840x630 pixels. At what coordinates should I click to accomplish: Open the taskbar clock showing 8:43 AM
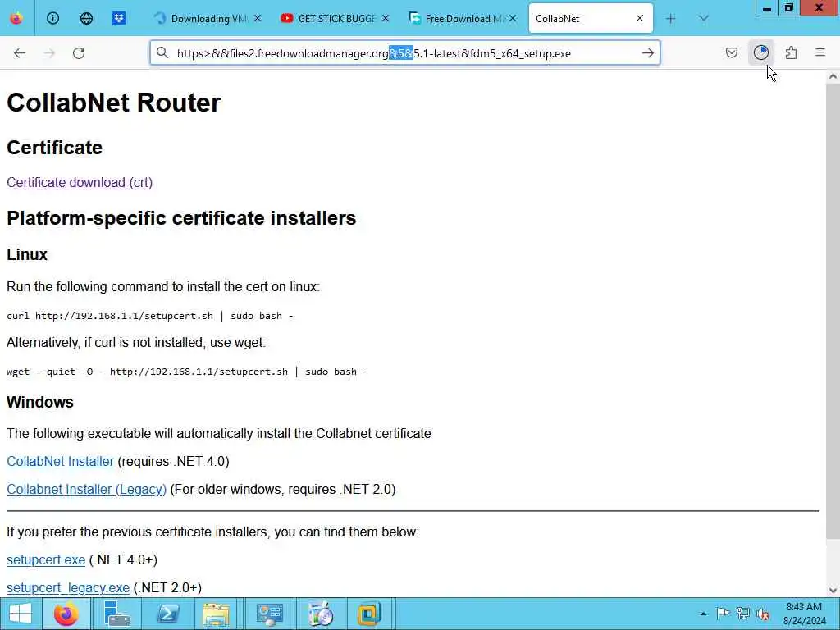coord(804,614)
